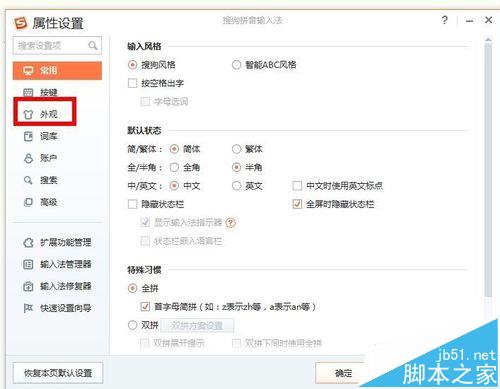Click the person icon beside 账户

[28, 158]
